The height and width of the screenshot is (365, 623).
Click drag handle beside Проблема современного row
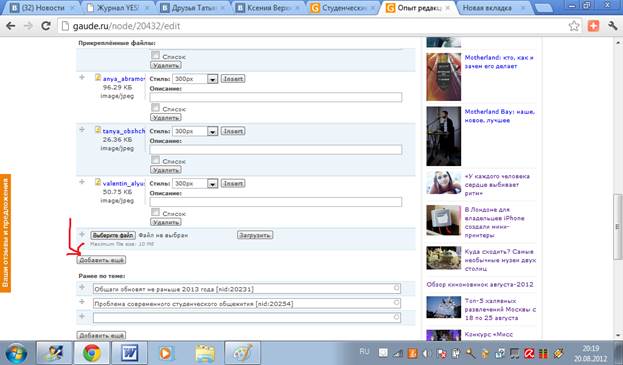[x=82, y=302]
